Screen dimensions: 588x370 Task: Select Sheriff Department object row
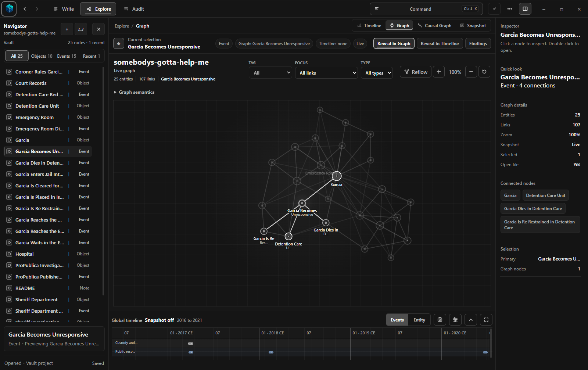pos(48,299)
